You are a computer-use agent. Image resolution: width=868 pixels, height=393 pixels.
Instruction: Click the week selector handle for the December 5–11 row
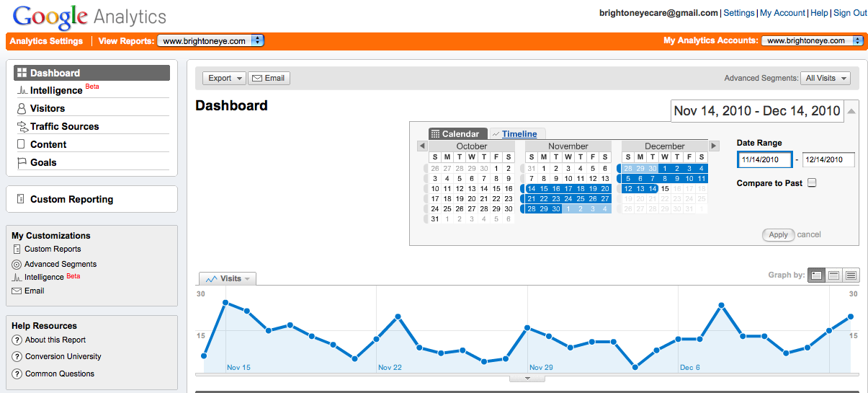619,179
